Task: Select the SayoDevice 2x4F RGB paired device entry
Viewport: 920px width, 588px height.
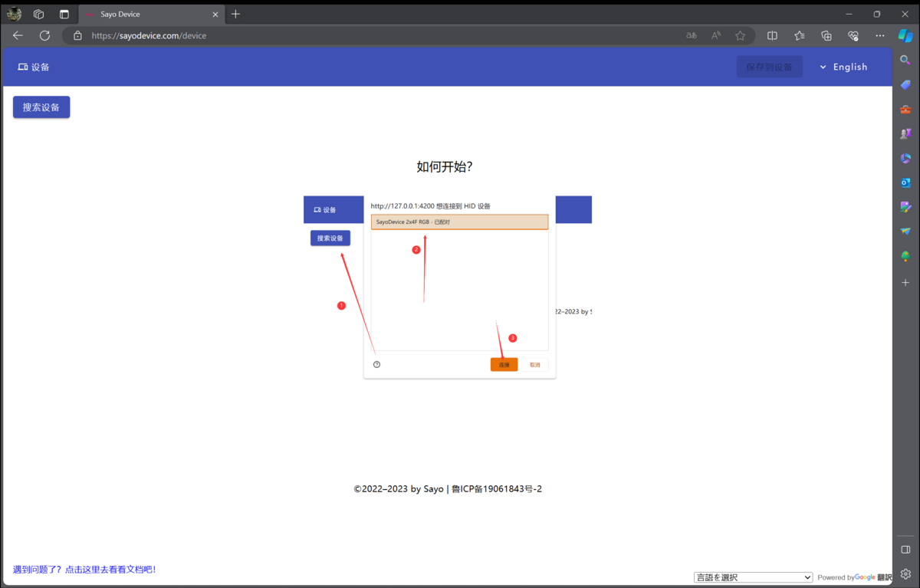Action: pyautogui.click(x=459, y=222)
